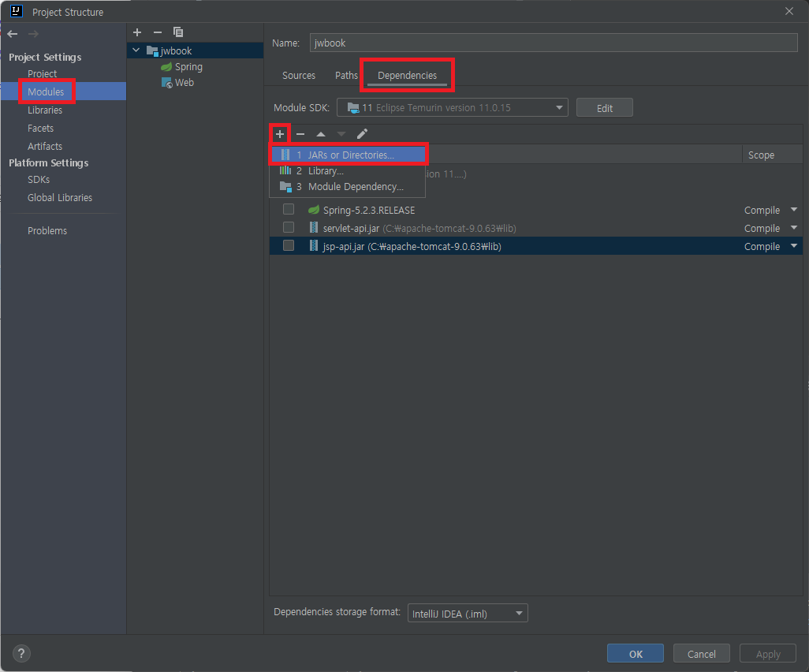809x672 pixels.
Task: Select Project in Project Settings
Action: [43, 74]
